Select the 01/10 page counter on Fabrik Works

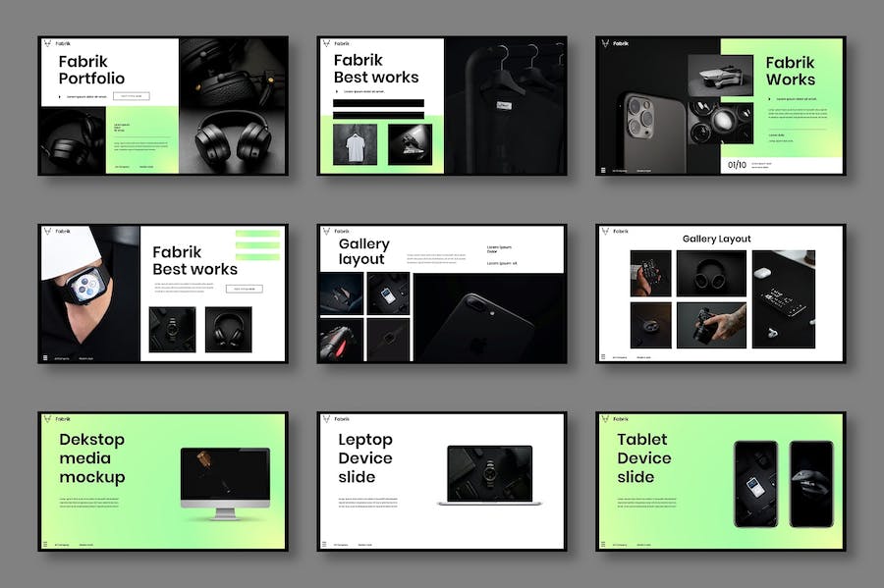[x=737, y=165]
